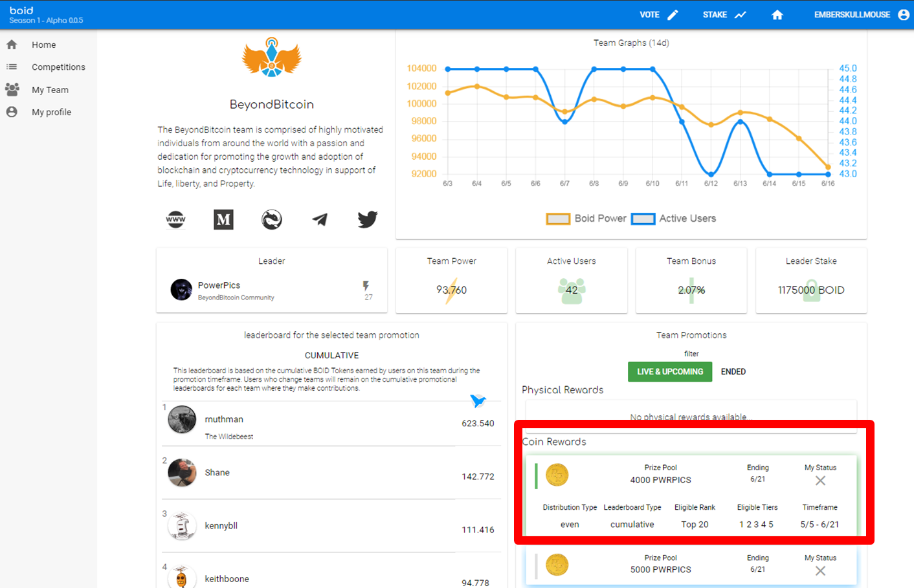This screenshot has width=914, height=588.
Task: Click the 5000 PWRPICS prize pool text
Action: [x=660, y=570]
